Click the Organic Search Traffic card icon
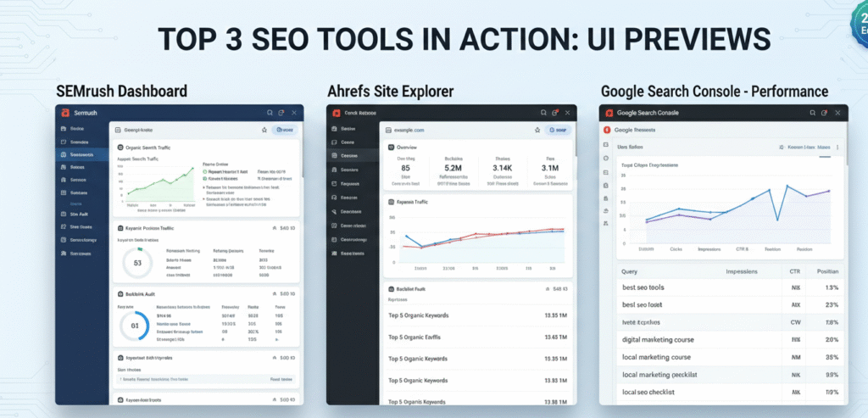Image resolution: width=868 pixels, height=418 pixels. 120,148
